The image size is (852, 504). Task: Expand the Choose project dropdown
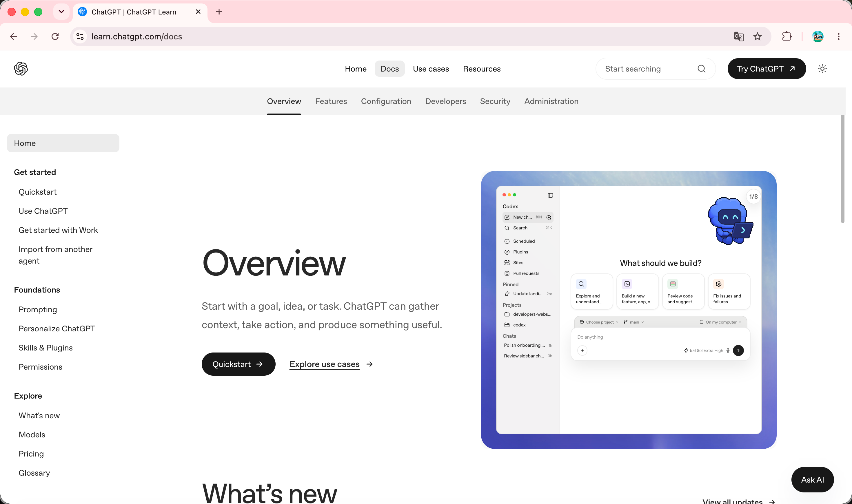pos(599,322)
